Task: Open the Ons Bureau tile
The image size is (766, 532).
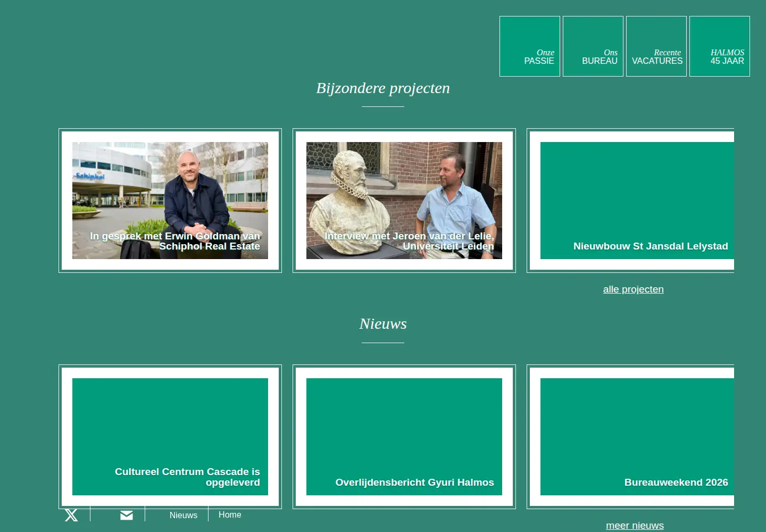Action: pyautogui.click(x=593, y=46)
